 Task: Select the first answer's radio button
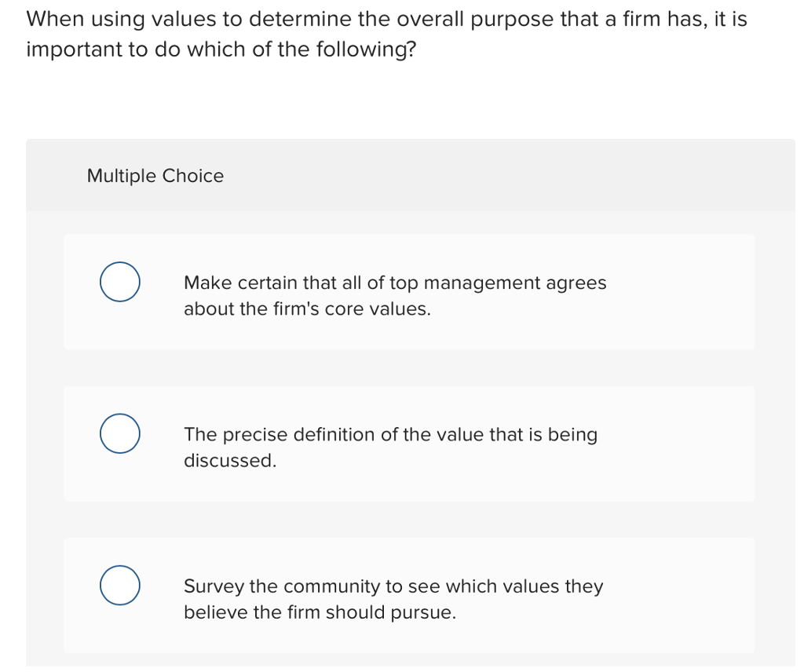coord(119,282)
